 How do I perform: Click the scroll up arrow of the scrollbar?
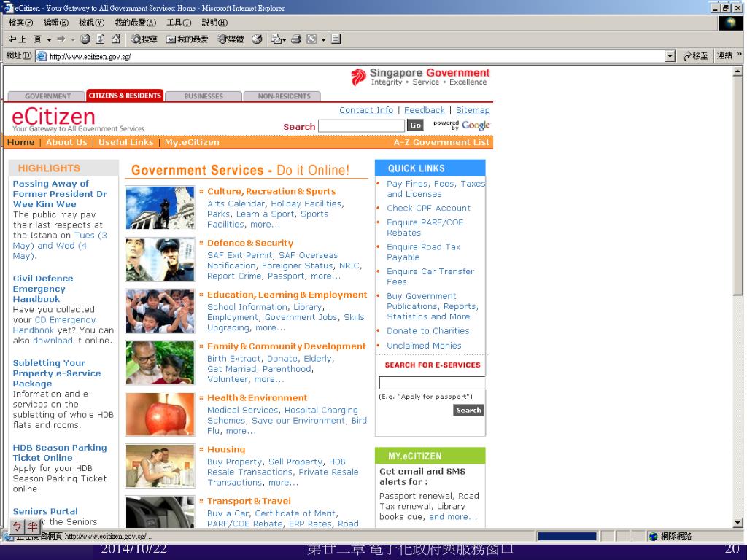pos(738,71)
